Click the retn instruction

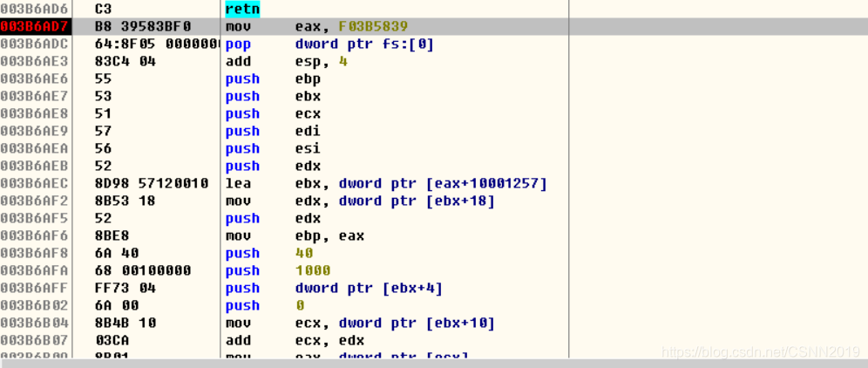click(x=242, y=9)
